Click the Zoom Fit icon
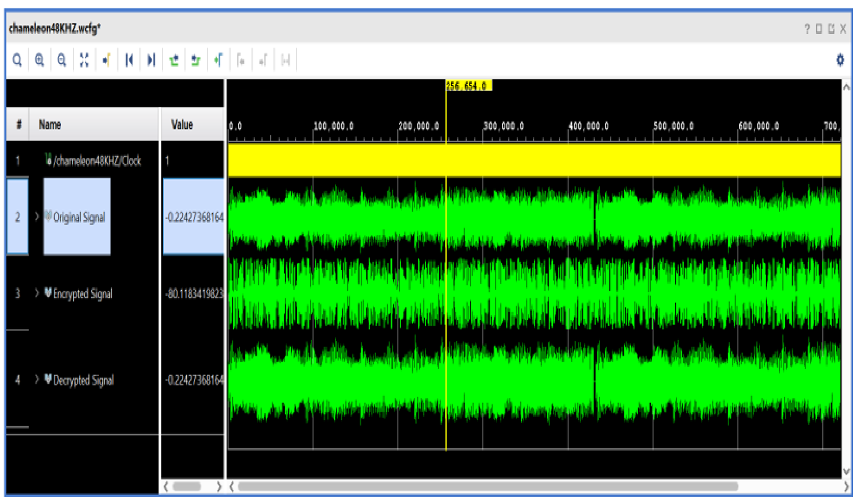The image size is (859, 504). click(x=84, y=60)
